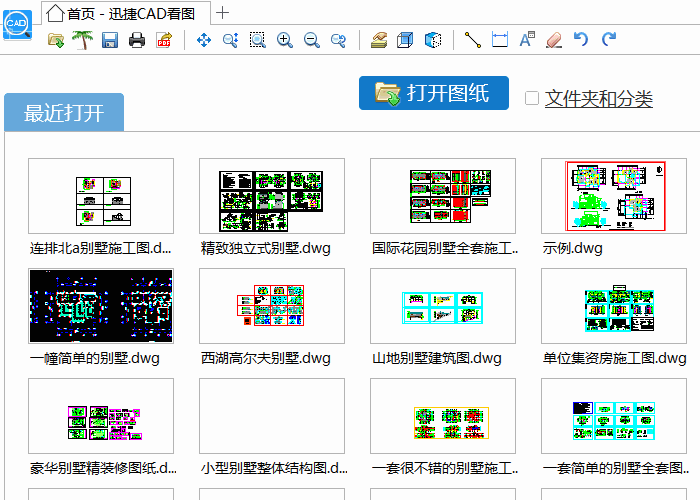Open thumbnail 一套简单的别墅全套图
Image resolution: width=700 pixels, height=500 pixels.
tap(614, 416)
